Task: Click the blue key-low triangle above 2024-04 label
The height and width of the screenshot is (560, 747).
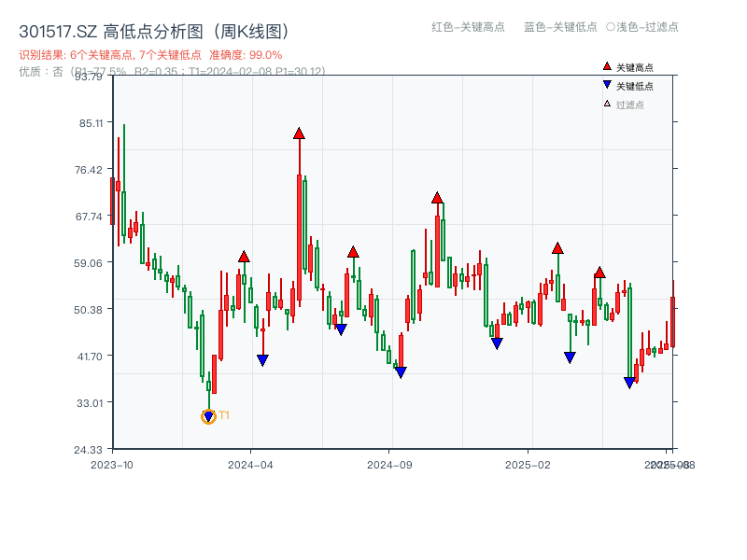Action: coord(263,357)
